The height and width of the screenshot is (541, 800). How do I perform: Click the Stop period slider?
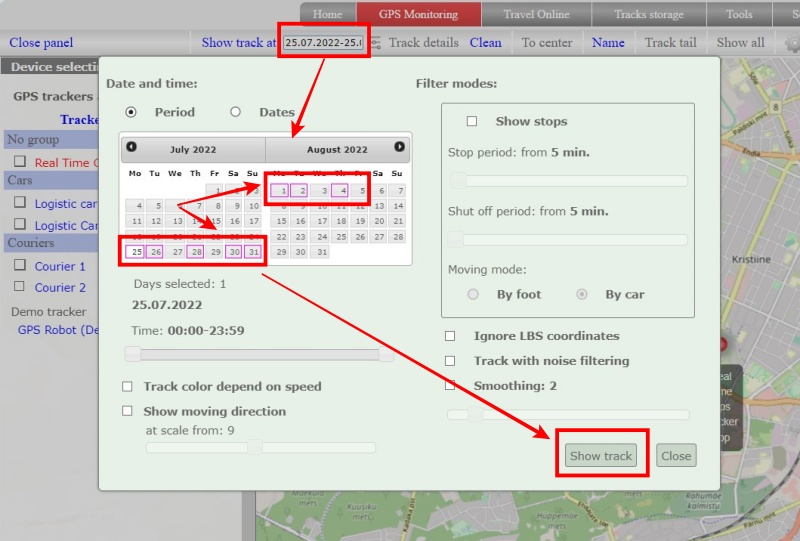[x=567, y=181]
